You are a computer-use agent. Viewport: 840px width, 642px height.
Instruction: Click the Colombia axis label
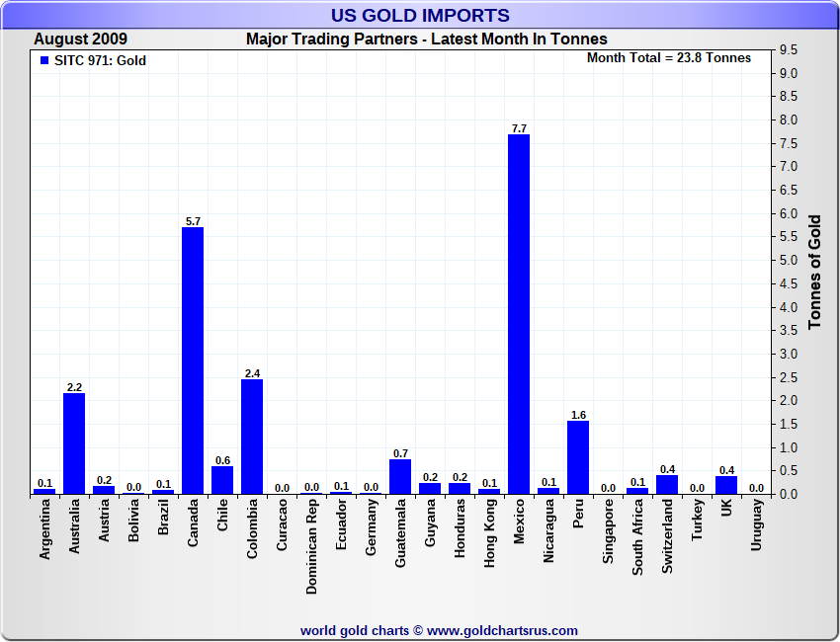tap(252, 528)
